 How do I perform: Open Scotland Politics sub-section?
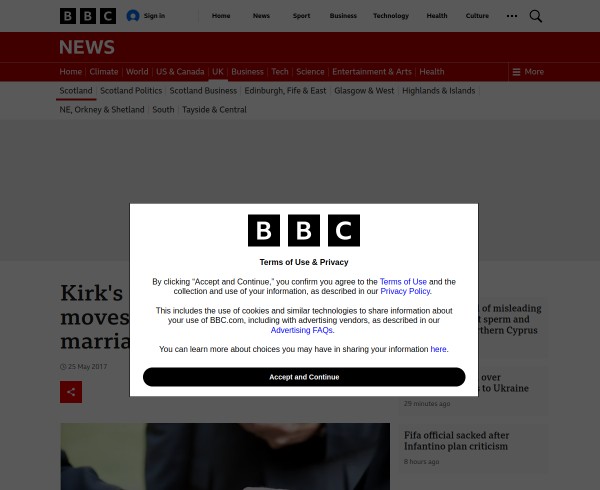point(131,91)
